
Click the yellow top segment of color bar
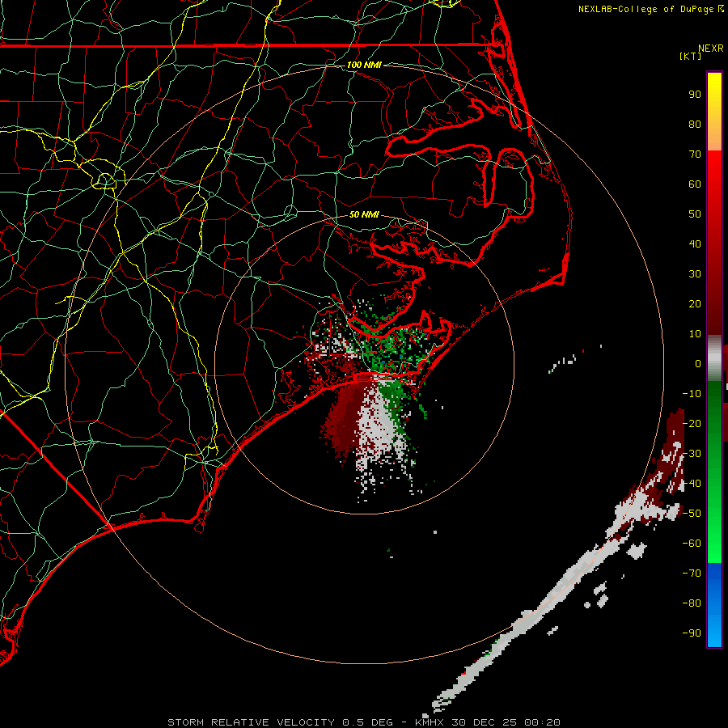(714, 112)
